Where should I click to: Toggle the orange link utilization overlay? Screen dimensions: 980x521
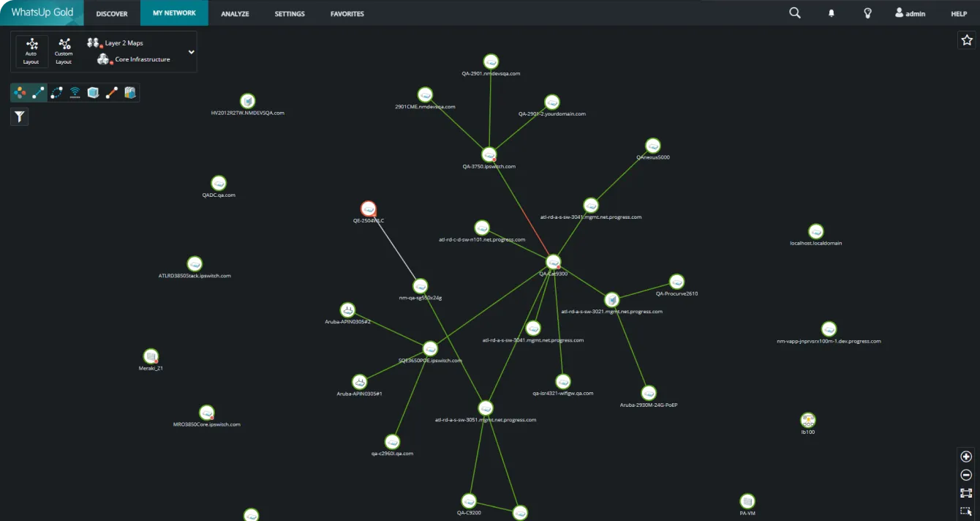[x=112, y=93]
